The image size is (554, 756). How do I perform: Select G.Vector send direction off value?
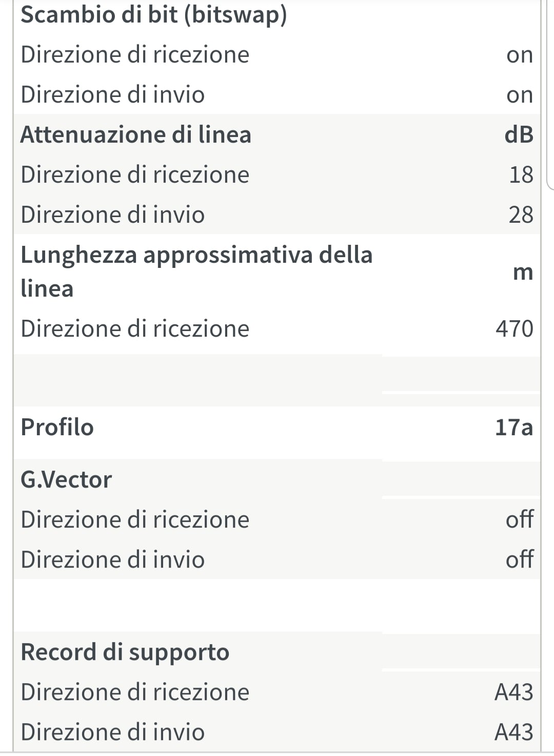[519, 560]
